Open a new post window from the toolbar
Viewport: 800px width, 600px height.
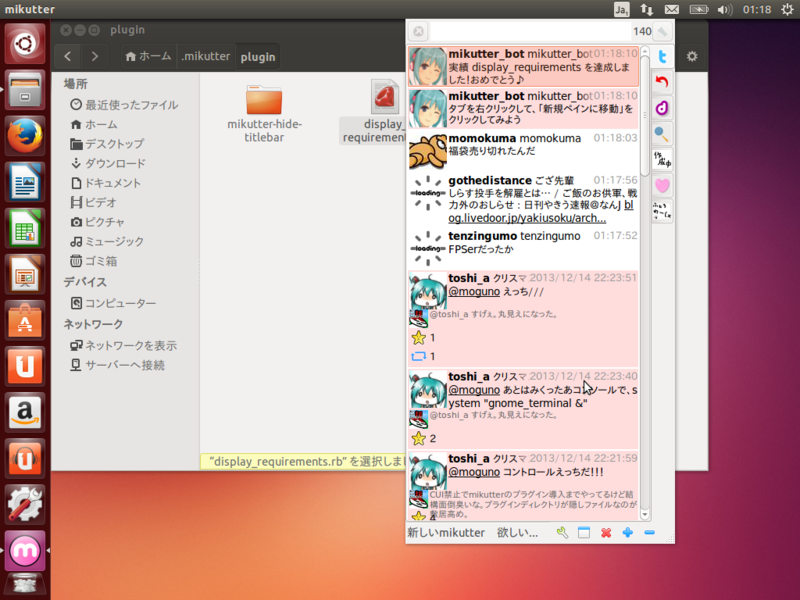tap(585, 533)
